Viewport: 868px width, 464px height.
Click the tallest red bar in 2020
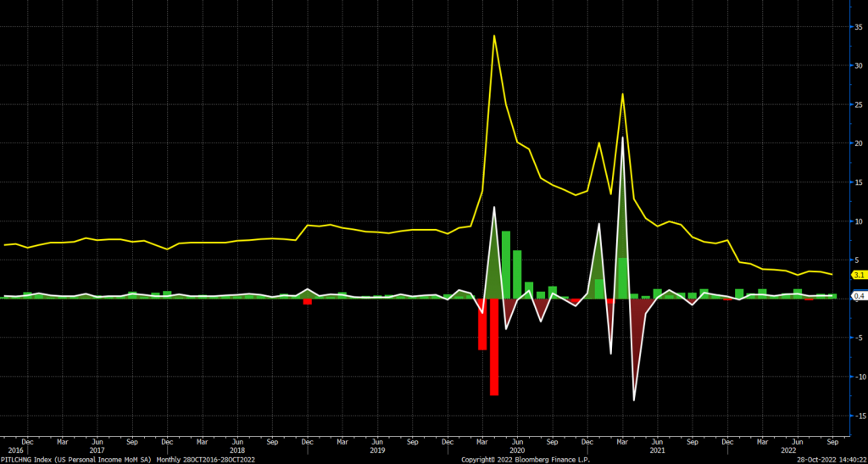coord(494,346)
